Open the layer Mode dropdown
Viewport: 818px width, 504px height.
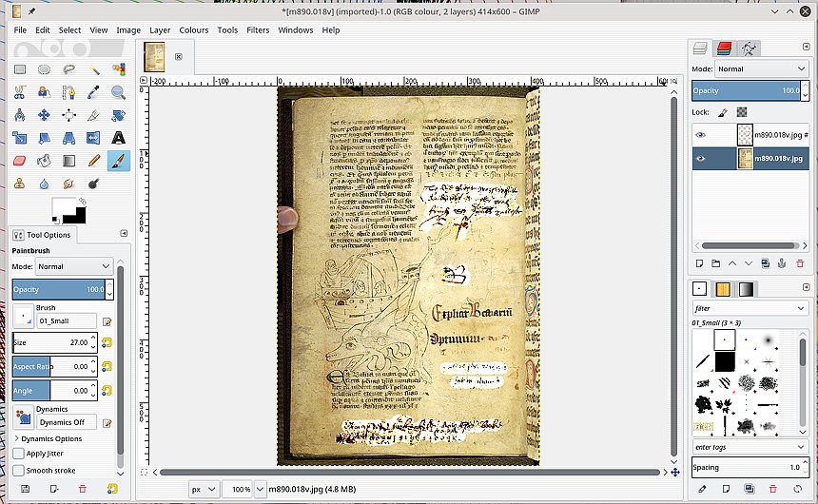pos(762,68)
